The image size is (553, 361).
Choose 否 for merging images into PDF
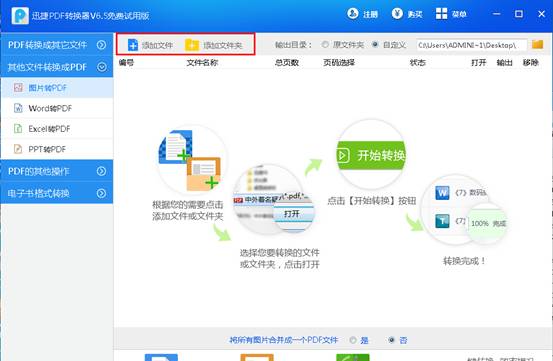[x=391, y=340]
